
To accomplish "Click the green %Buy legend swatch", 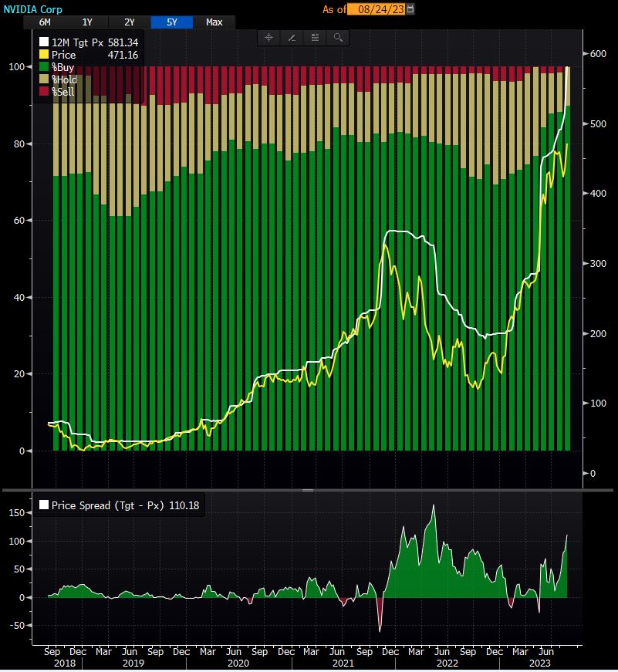I will click(44, 66).
